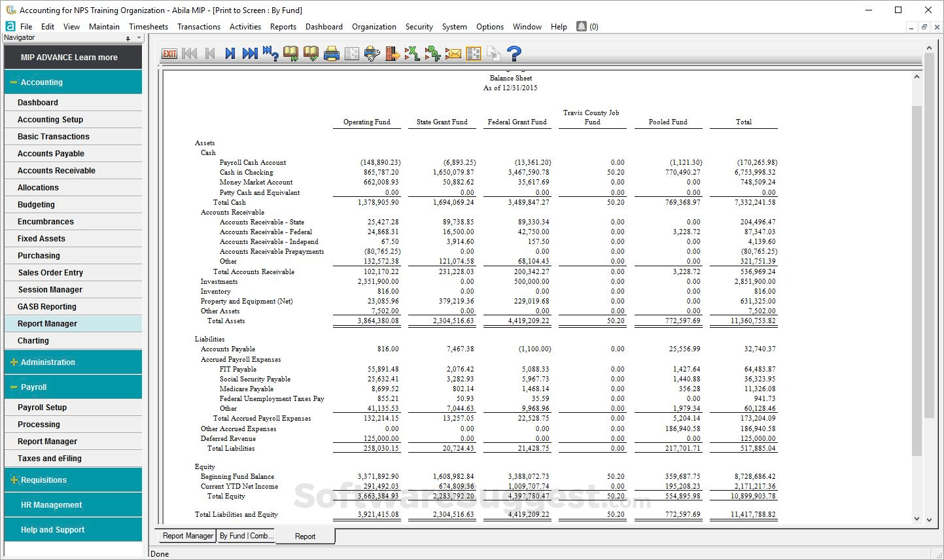
Task: Switch to the Report Manager bottom tab
Action: (x=188, y=536)
